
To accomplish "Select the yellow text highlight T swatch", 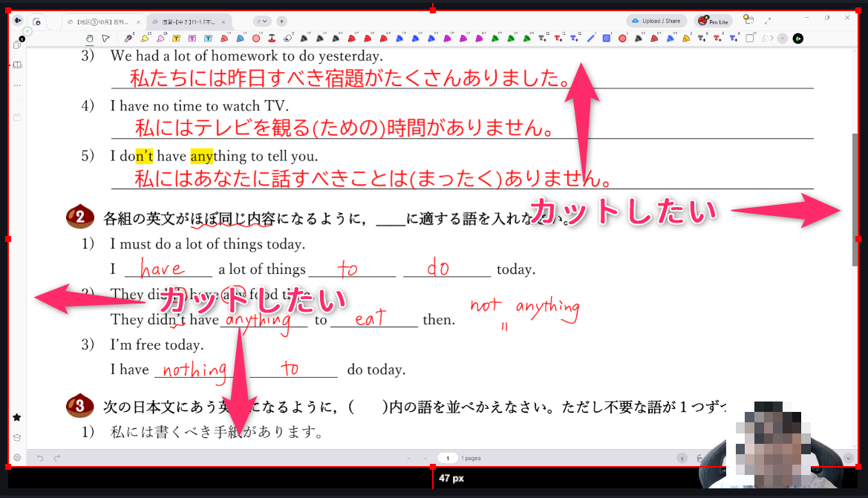I will tap(176, 38).
